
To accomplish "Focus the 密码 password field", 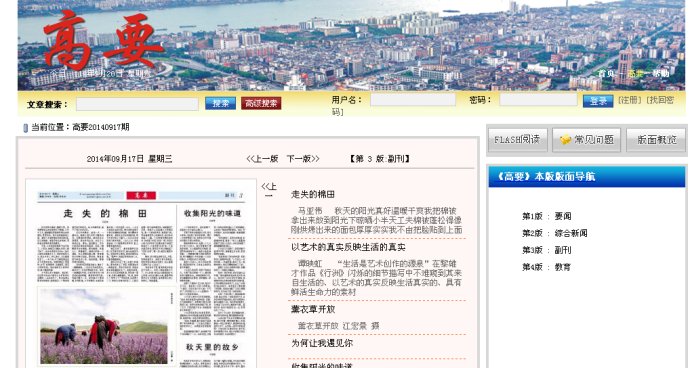I will tap(538, 100).
